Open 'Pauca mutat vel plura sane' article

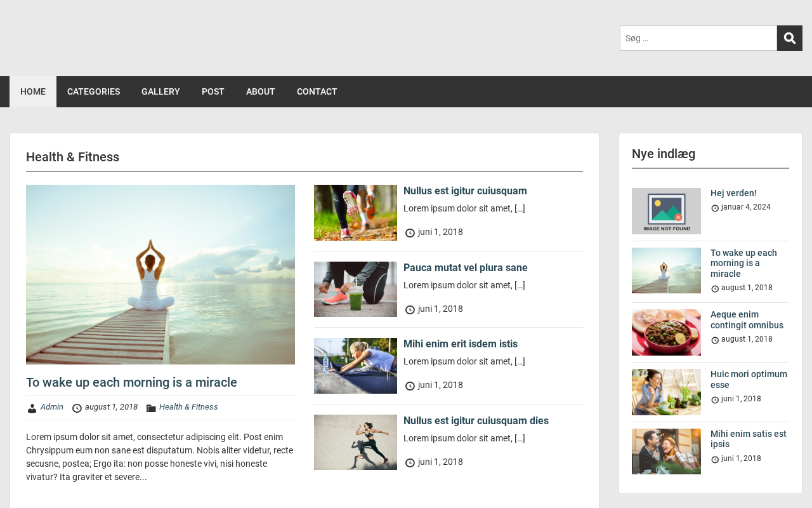(466, 267)
